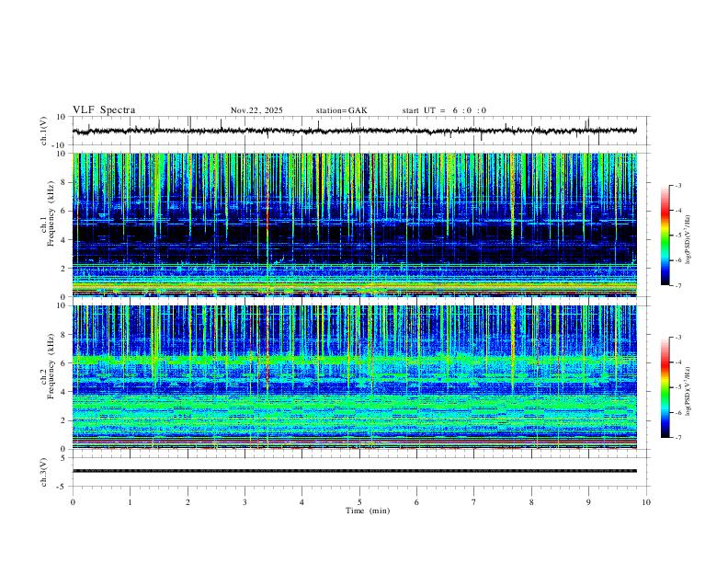Screen dimensions: 728x563
Task: Click "-5" on the ch.1 colorbar
Action: point(677,236)
